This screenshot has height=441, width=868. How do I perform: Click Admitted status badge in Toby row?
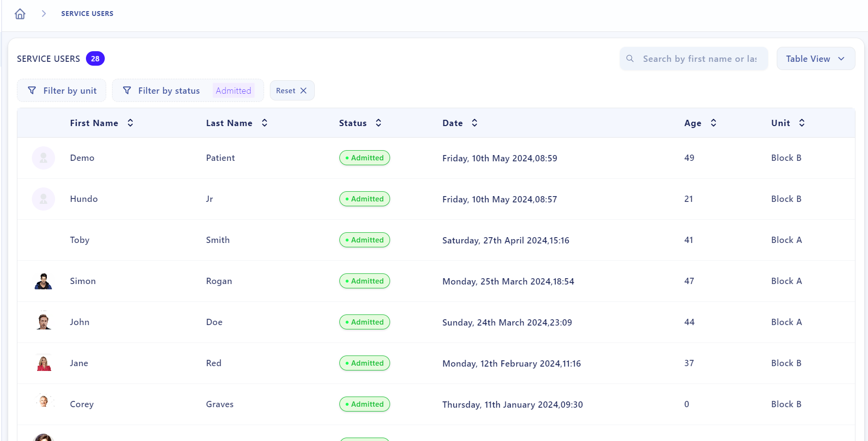[x=364, y=240]
